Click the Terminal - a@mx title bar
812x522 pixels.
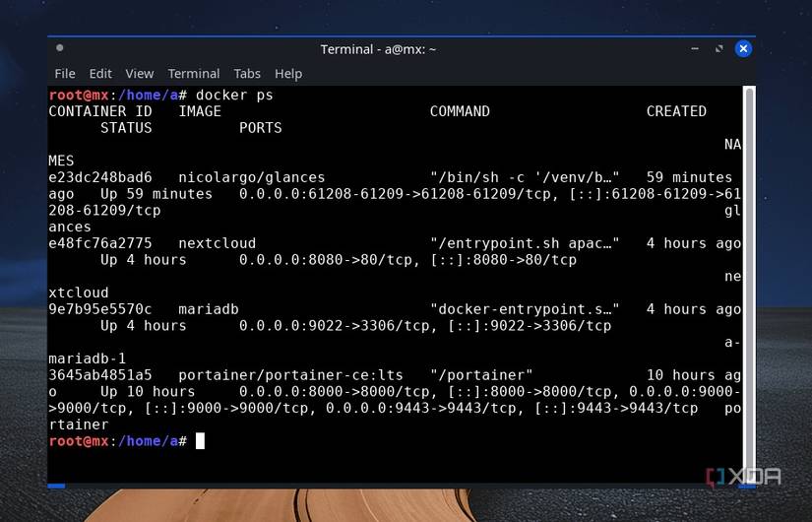click(x=378, y=49)
